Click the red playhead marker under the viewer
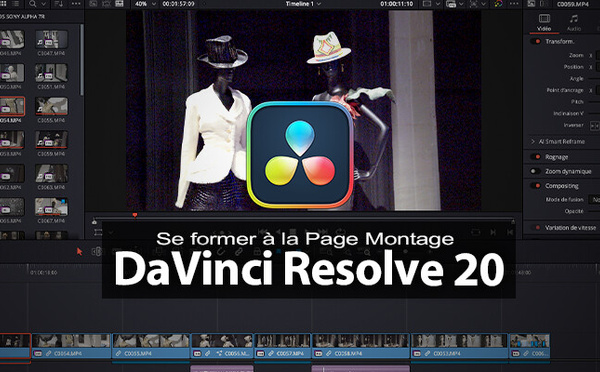Viewport: 600px width, 372px height. click(135, 215)
